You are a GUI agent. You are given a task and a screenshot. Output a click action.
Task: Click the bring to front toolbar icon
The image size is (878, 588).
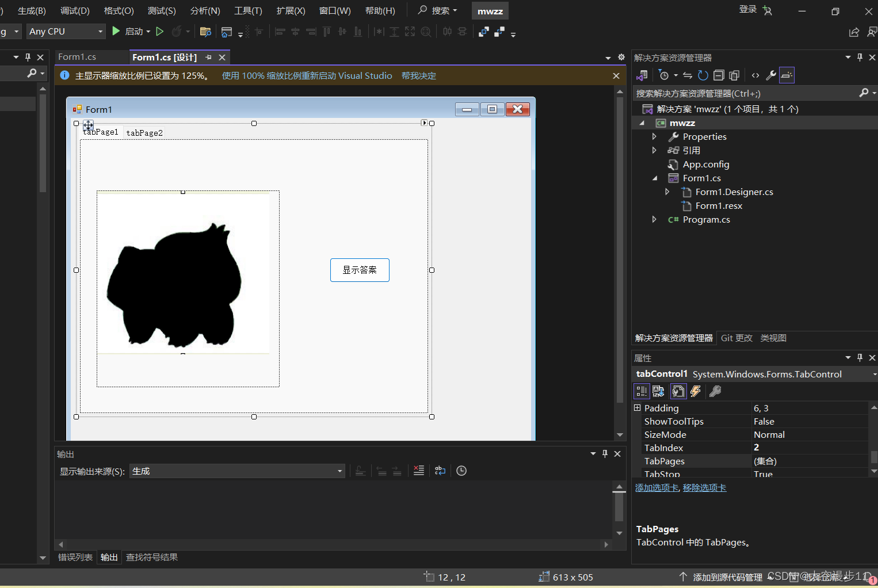point(483,32)
